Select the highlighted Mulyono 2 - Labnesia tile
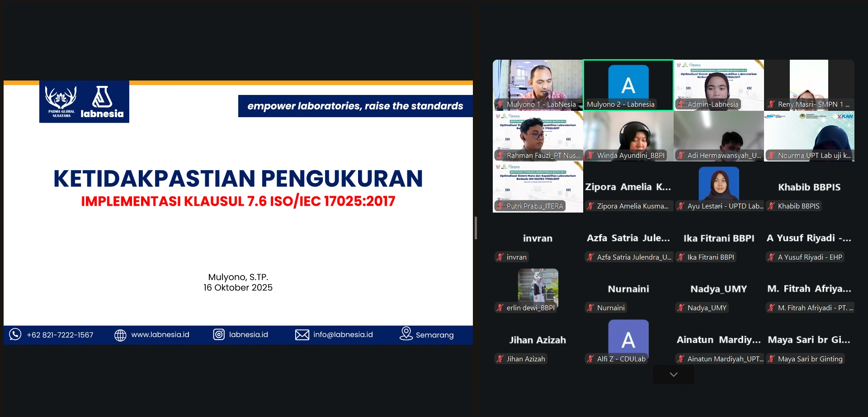The height and width of the screenshot is (417, 868). click(628, 85)
